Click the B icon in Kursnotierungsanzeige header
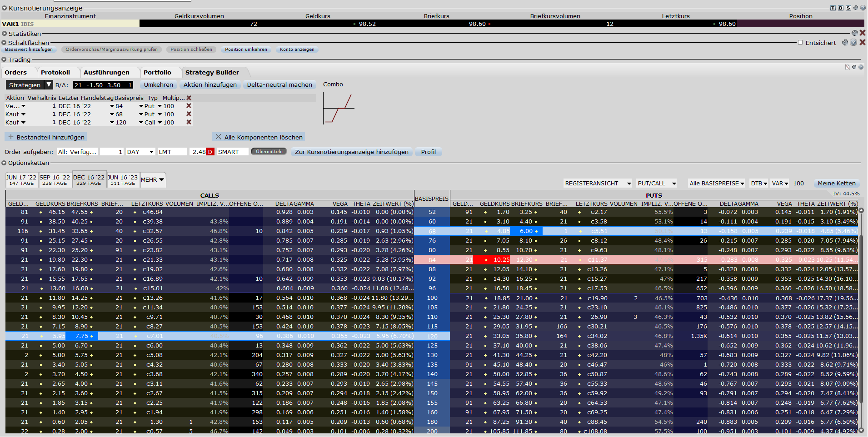The width and height of the screenshot is (868, 437). click(x=840, y=8)
